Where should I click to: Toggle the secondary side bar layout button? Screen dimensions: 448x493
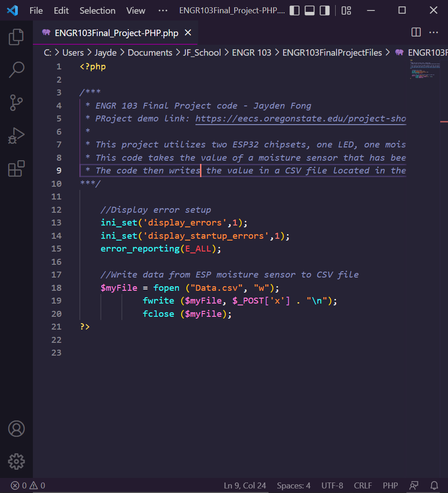pyautogui.click(x=325, y=10)
